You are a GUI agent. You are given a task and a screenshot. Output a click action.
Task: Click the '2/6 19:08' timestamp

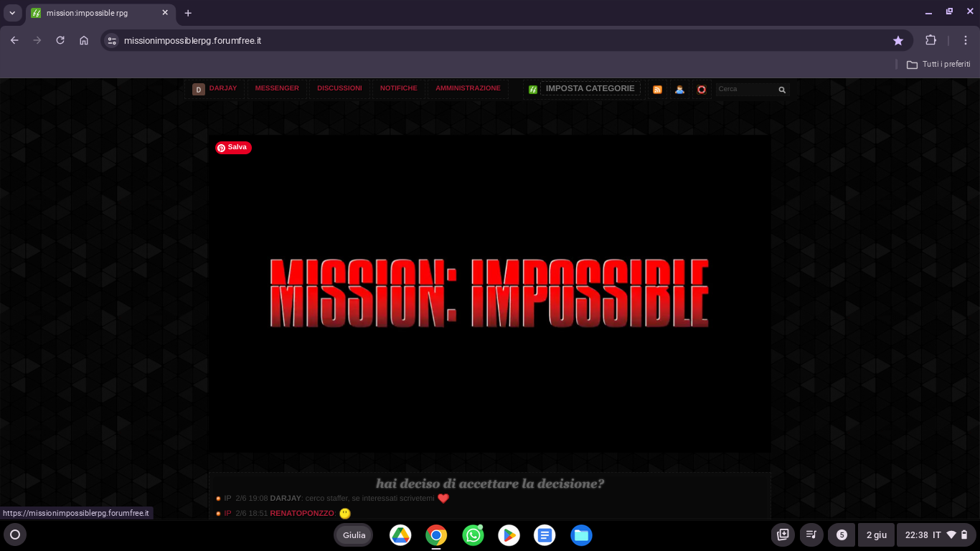[251, 498]
